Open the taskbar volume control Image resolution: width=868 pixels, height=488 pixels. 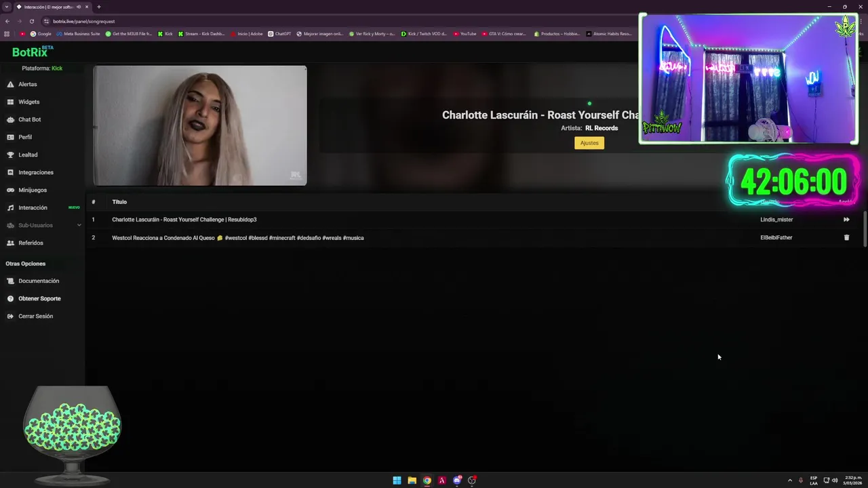pos(834,481)
